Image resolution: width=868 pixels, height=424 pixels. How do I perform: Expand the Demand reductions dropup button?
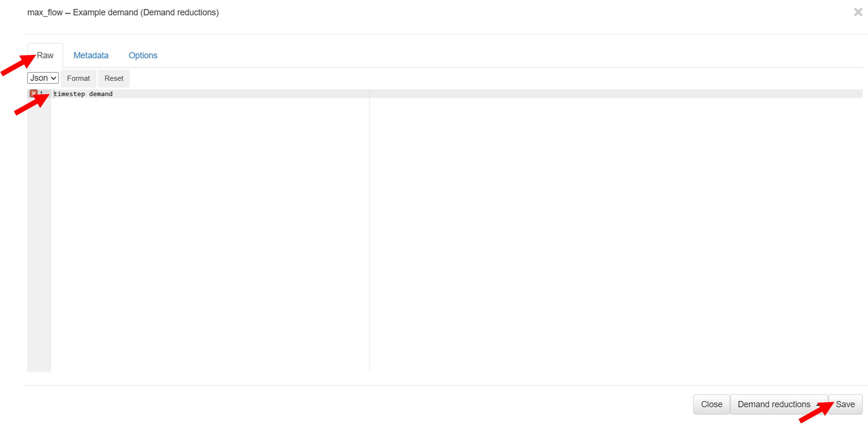779,405
